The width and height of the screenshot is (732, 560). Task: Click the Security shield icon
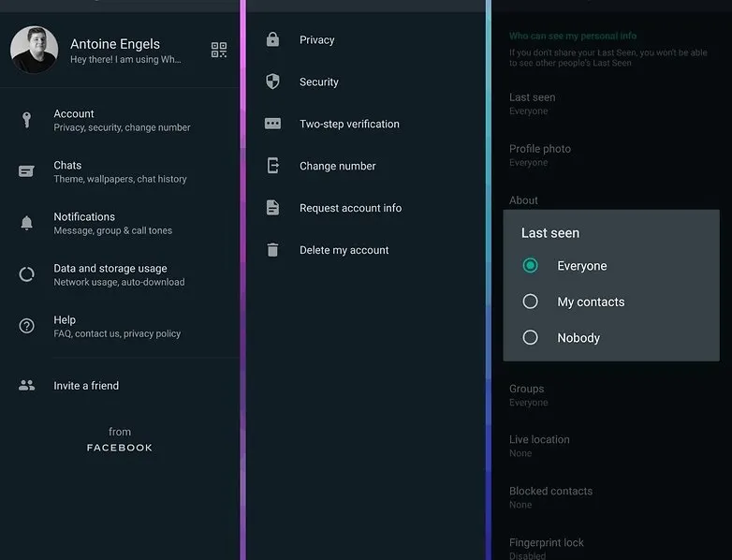click(272, 81)
